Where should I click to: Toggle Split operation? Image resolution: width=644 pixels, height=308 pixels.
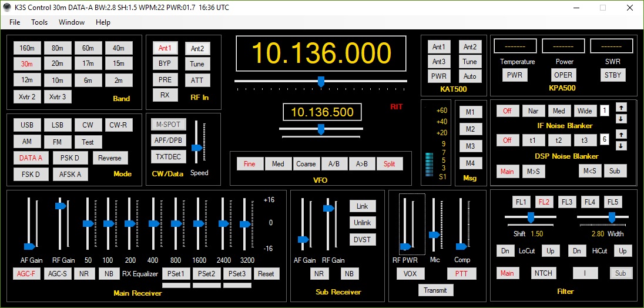390,164
